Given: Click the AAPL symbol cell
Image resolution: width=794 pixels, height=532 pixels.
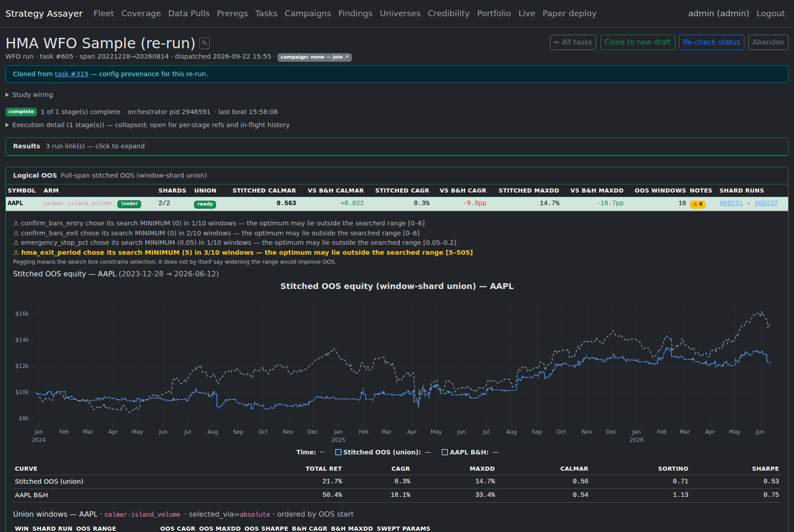Looking at the screenshot, I should tap(15, 203).
